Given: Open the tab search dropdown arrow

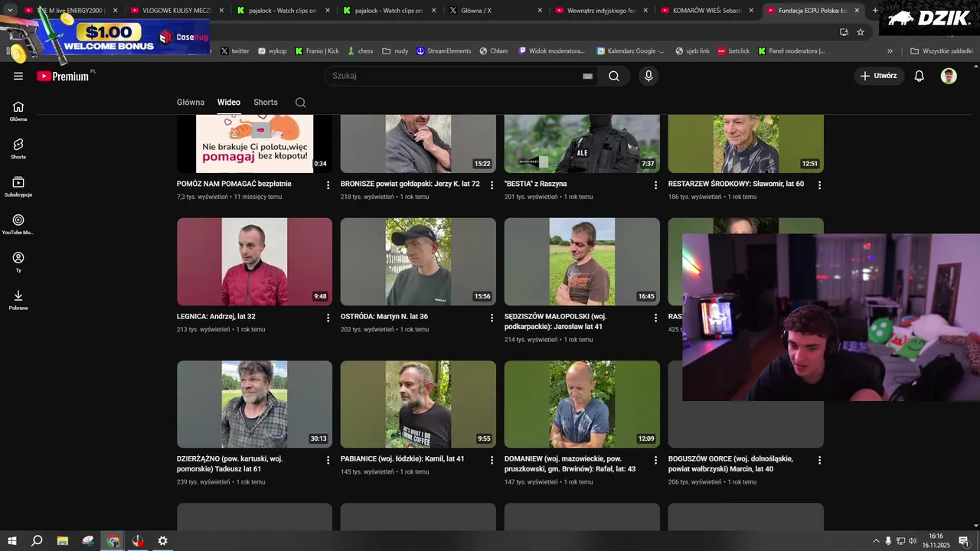Looking at the screenshot, I should (x=10, y=11).
